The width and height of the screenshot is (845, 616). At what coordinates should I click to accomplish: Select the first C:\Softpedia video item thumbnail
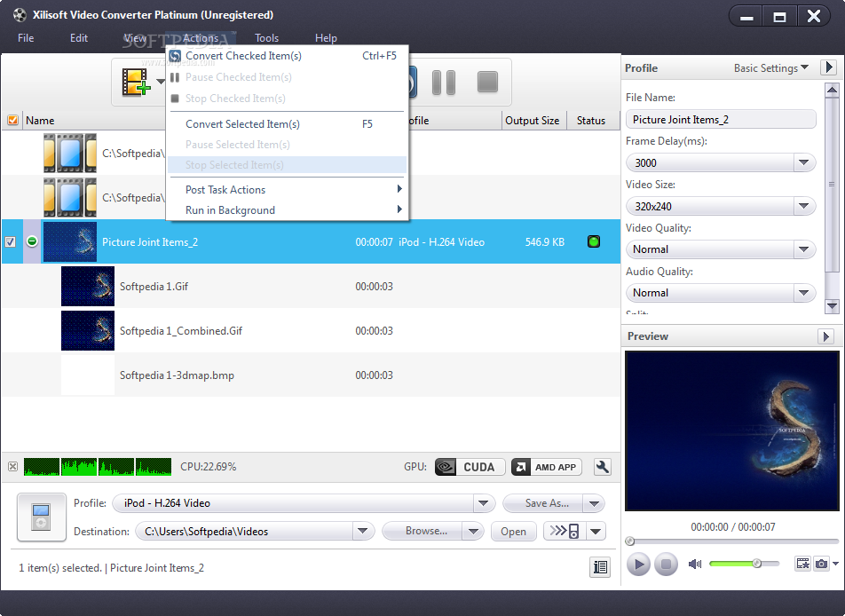pyautogui.click(x=70, y=153)
